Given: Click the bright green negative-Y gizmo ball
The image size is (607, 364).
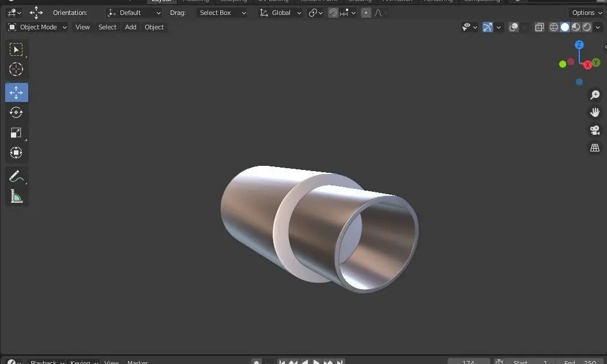Looking at the screenshot, I should (x=563, y=64).
